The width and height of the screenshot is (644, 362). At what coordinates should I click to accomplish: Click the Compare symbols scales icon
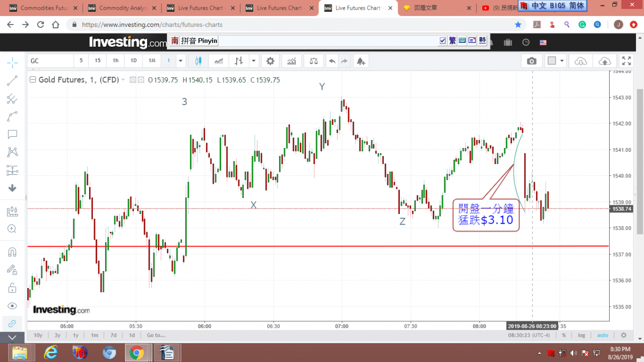tap(313, 61)
